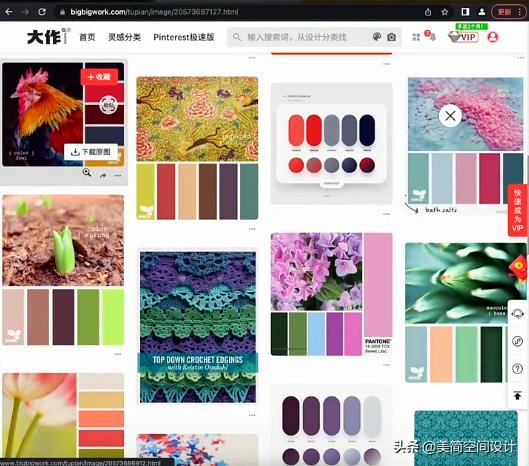The width and height of the screenshot is (529, 466).
Task: Open three-dot menu above batik pattern image
Action: coord(252,58)
